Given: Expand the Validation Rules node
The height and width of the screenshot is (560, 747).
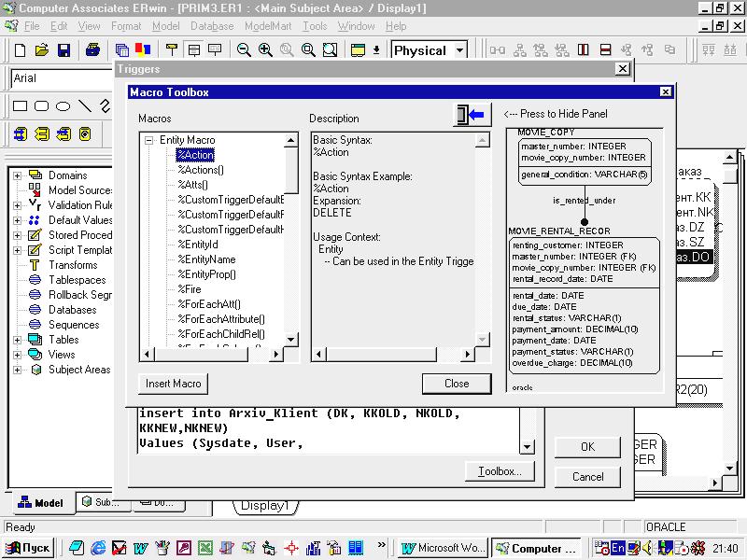Looking at the screenshot, I should pos(17,205).
